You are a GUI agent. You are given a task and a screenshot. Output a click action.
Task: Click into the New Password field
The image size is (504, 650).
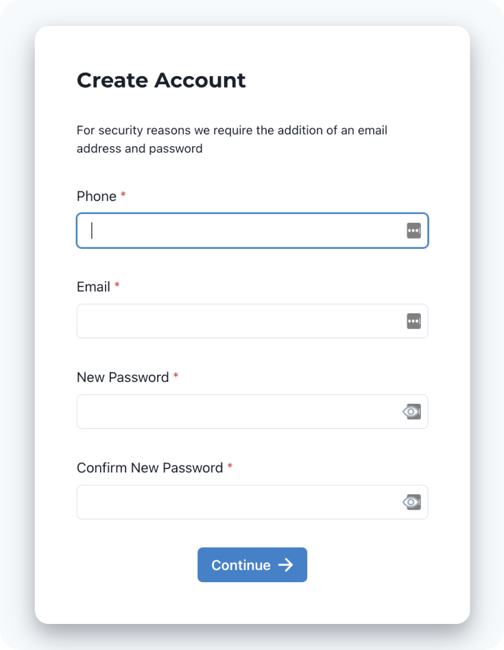pos(252,412)
